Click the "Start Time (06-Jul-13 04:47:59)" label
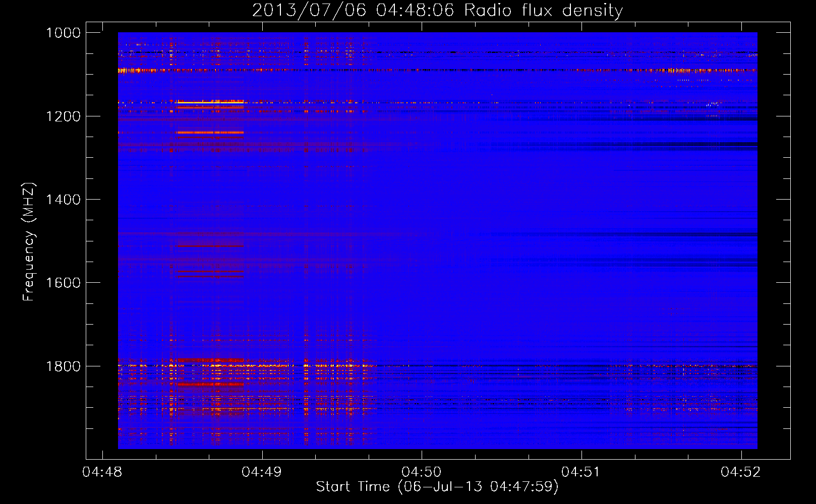 click(x=437, y=487)
